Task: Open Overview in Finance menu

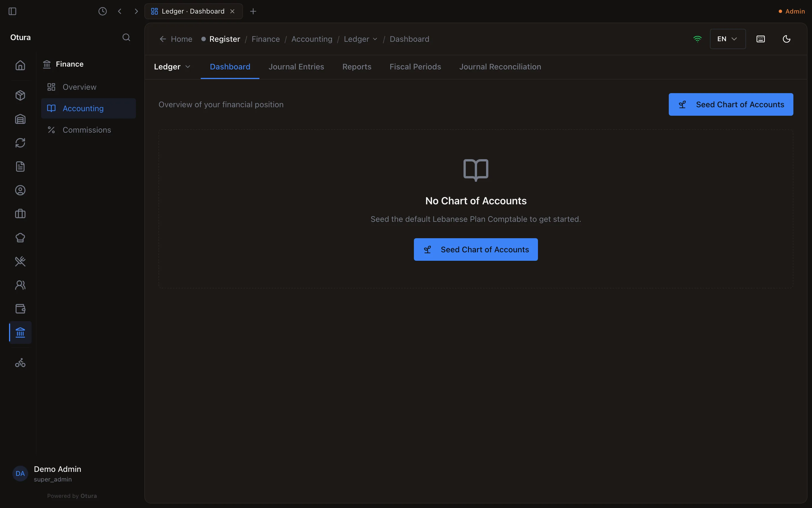Action: [88, 87]
